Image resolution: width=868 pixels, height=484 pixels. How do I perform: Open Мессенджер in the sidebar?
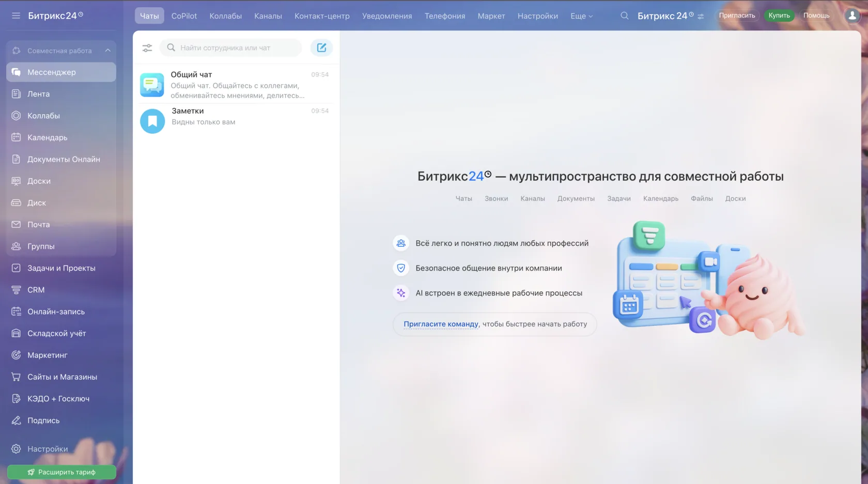(61, 72)
